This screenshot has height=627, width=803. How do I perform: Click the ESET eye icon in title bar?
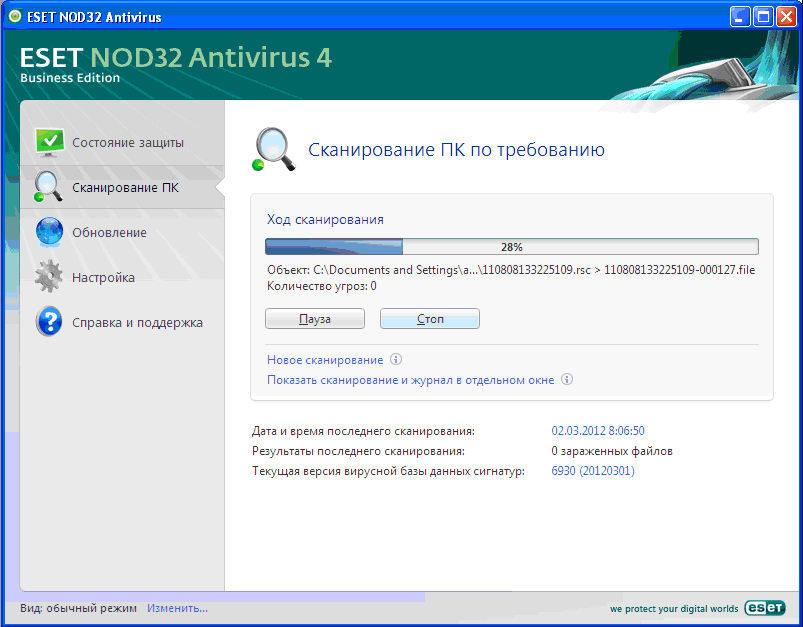pos(15,16)
